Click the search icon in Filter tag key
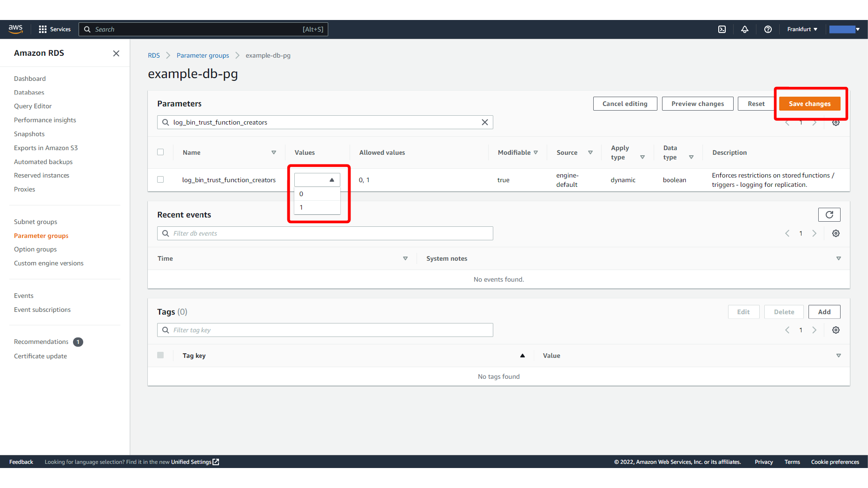The width and height of the screenshot is (868, 488). coord(166,330)
